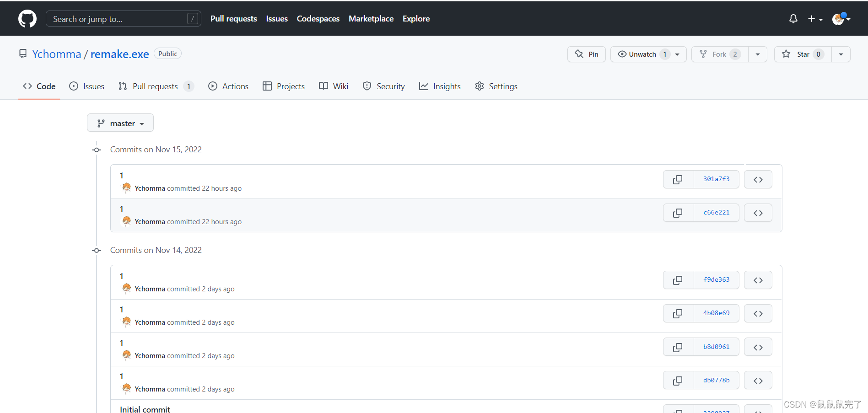
Task: Browse repository at commit 4b08e69
Action: 758,313
